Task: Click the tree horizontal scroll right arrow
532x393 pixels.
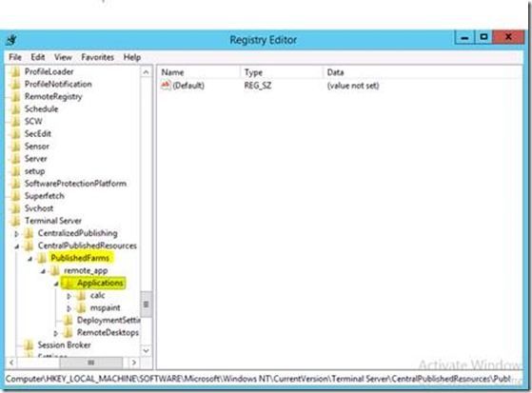Action: pyautogui.click(x=134, y=363)
